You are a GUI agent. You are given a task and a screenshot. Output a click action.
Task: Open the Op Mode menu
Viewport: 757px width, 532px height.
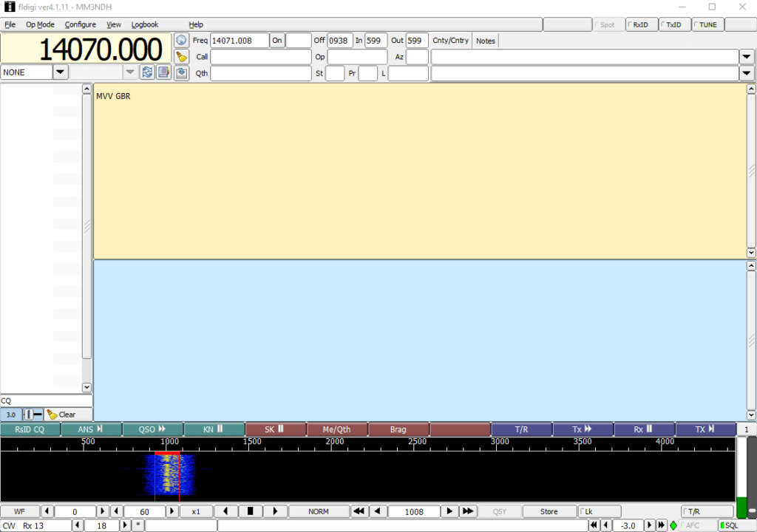40,24
